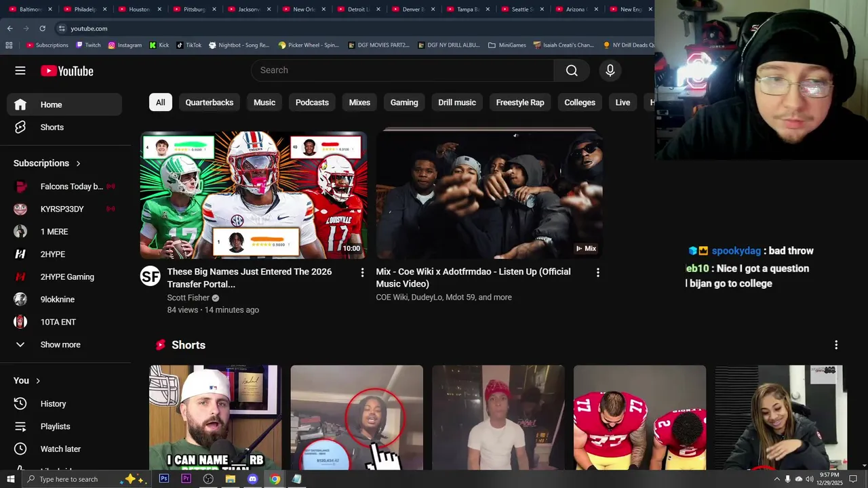Open Watch later in the sidebar
This screenshot has height=488, width=868.
coord(64,449)
